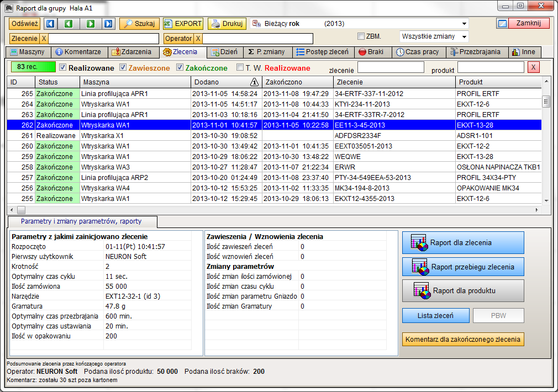Sort by the Status column header
This screenshot has width=558, height=392.
(x=57, y=82)
